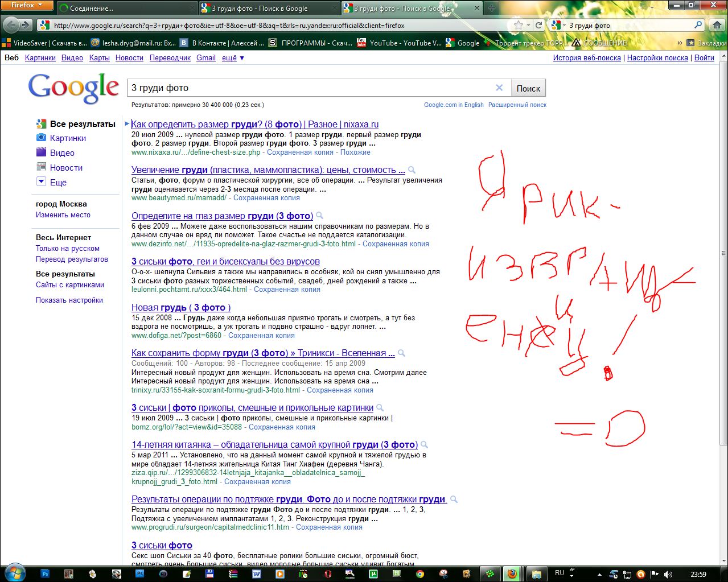Open Новости in Google top navigation

coord(129,57)
